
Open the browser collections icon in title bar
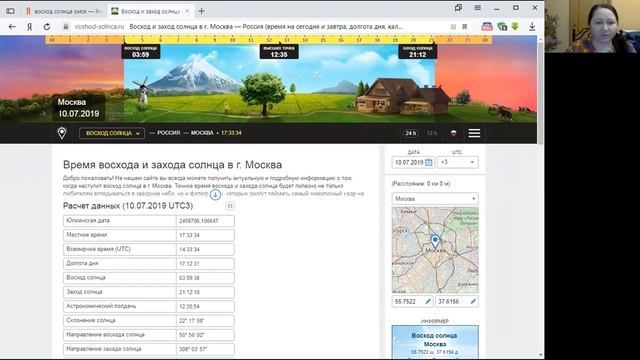click(458, 8)
